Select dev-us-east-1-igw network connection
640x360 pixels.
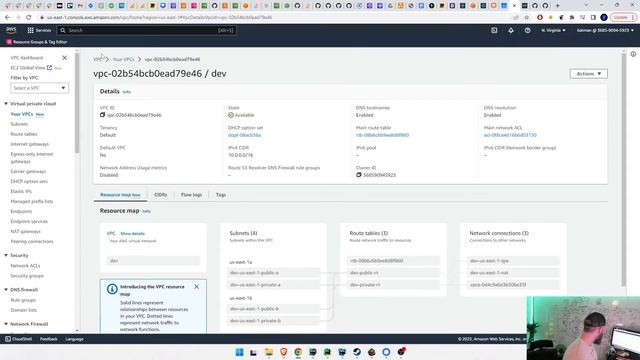513,260
